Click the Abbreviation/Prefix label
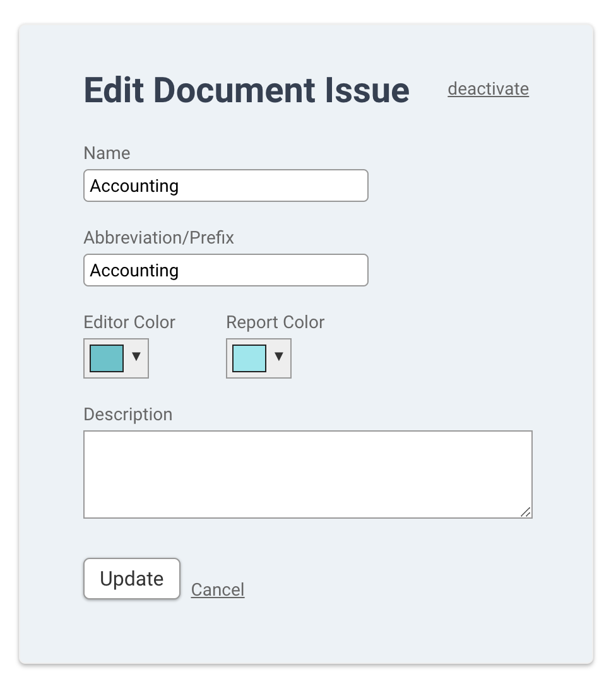Image resolution: width=616 pixels, height=684 pixels. pyautogui.click(x=159, y=238)
